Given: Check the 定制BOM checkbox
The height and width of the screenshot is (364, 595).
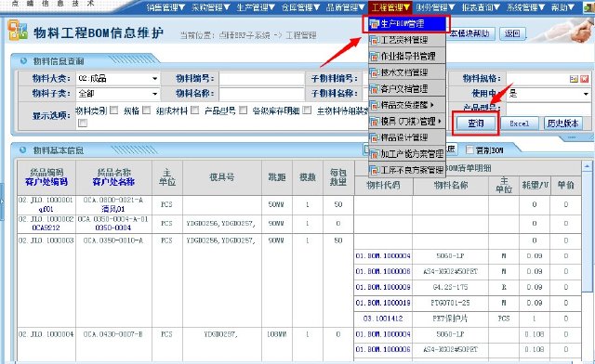Looking at the screenshot, I should 469,150.
